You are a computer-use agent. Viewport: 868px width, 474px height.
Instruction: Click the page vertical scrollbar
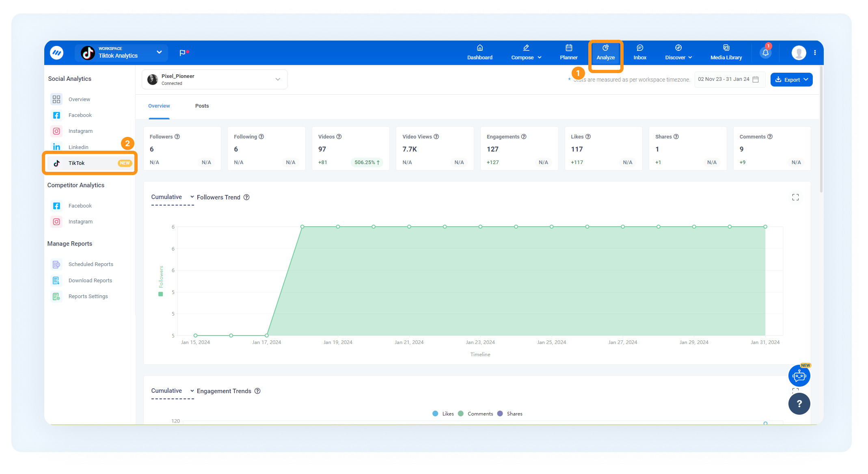(821, 130)
